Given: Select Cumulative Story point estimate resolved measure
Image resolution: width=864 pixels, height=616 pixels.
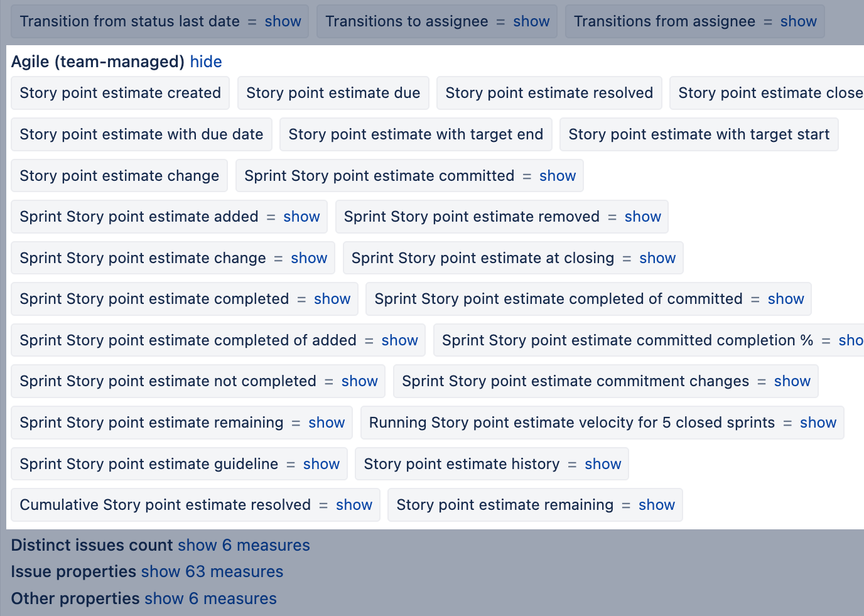Looking at the screenshot, I should click(165, 505).
